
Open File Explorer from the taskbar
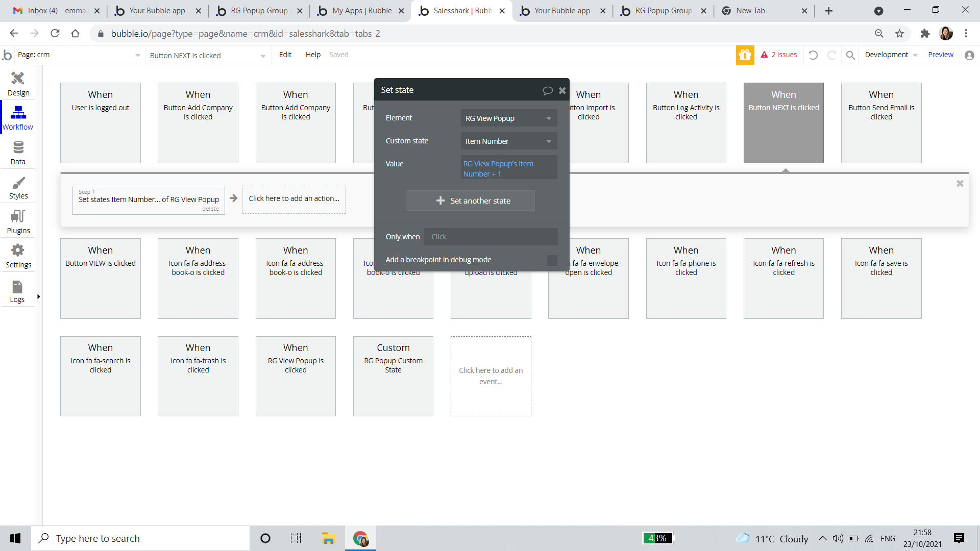click(328, 538)
